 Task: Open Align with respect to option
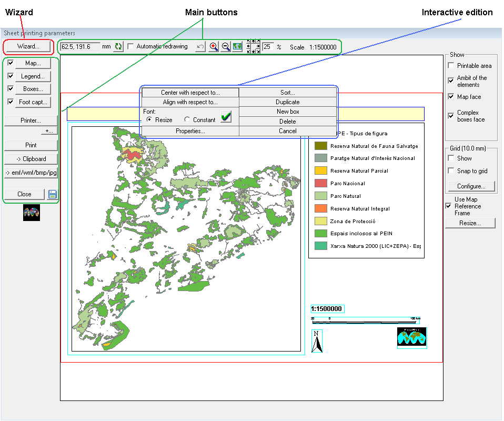coord(190,102)
